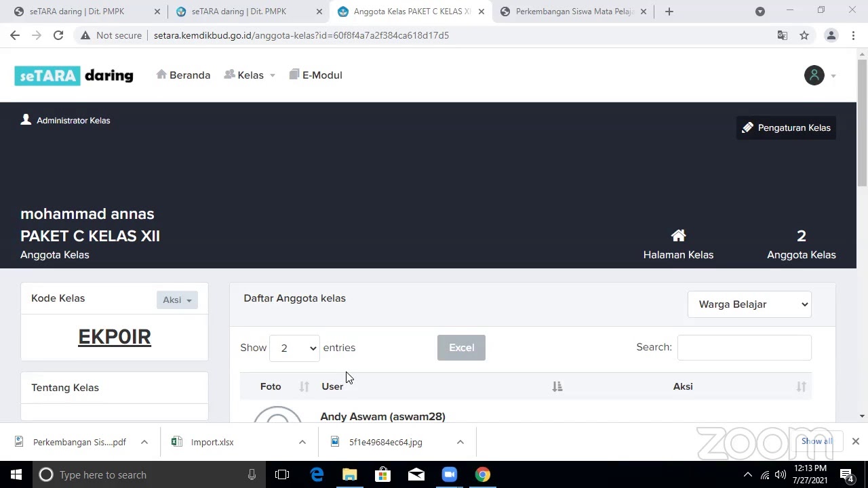Open Windows Start menu
This screenshot has width=868, height=488.
(x=16, y=474)
